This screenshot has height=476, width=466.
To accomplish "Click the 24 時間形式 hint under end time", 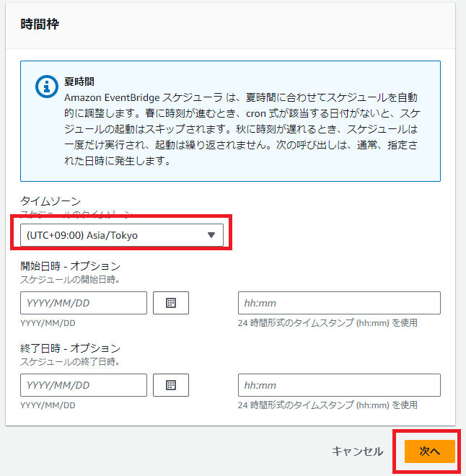I will pyautogui.click(x=327, y=405).
